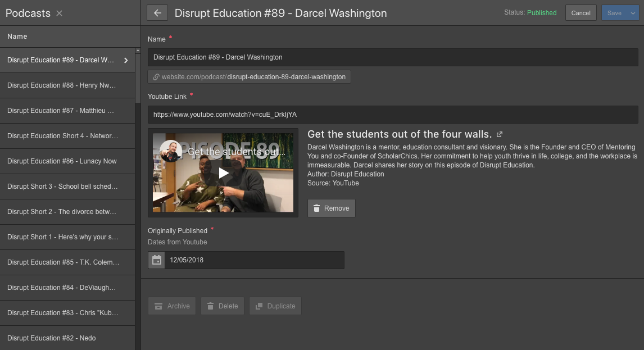Select Disrupt Education #86 - Lunacy Now row

(x=67, y=161)
